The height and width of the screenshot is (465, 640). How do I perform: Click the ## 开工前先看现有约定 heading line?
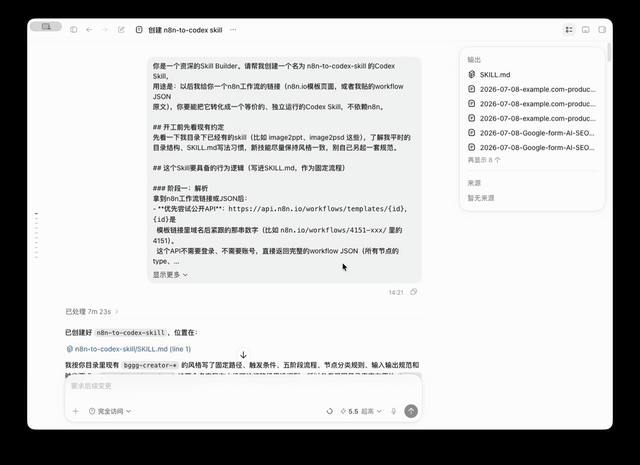[188, 127]
